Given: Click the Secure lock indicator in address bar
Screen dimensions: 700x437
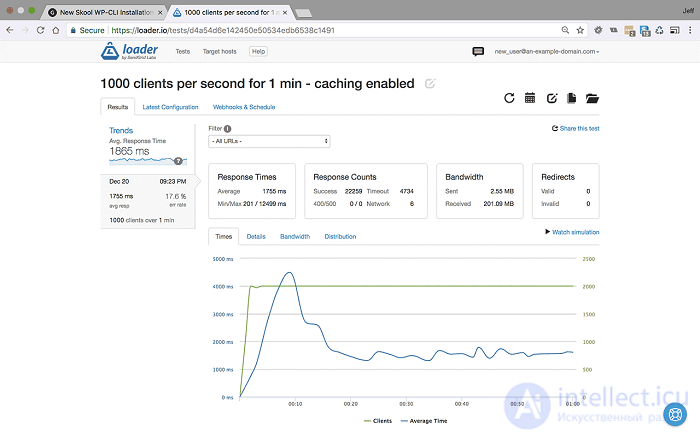Looking at the screenshot, I should click(88, 30).
